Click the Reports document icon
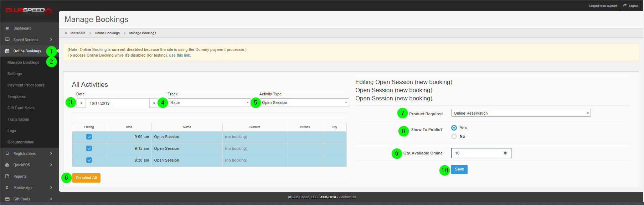 pyautogui.click(x=7, y=176)
